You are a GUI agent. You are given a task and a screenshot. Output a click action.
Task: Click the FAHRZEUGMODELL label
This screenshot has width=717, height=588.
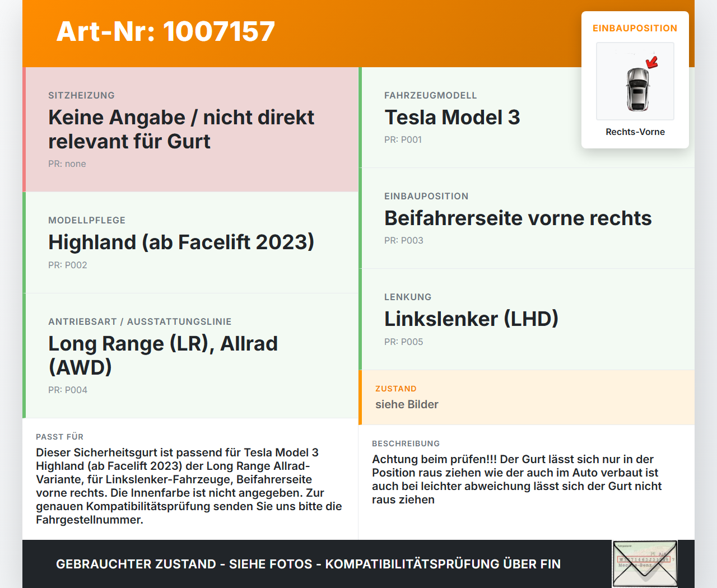point(430,96)
